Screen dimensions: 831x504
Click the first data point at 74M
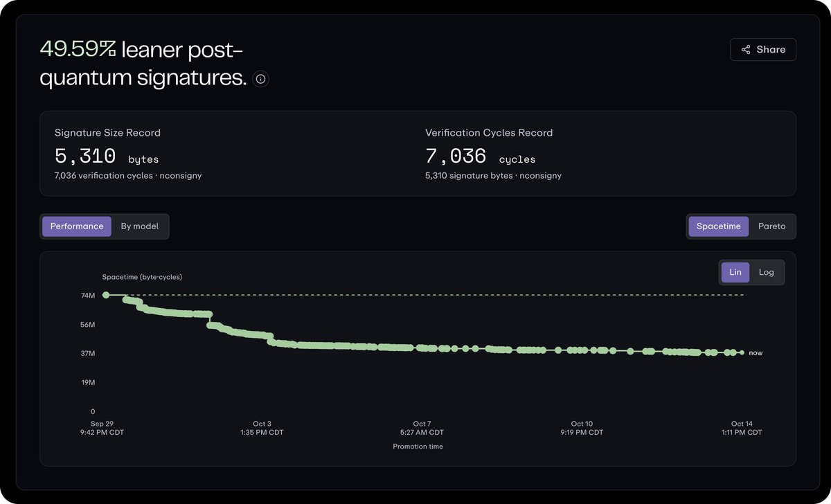click(106, 295)
